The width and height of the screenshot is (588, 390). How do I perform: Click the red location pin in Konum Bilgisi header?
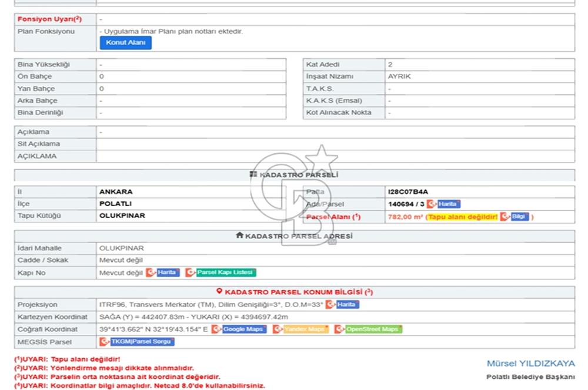tap(219, 291)
